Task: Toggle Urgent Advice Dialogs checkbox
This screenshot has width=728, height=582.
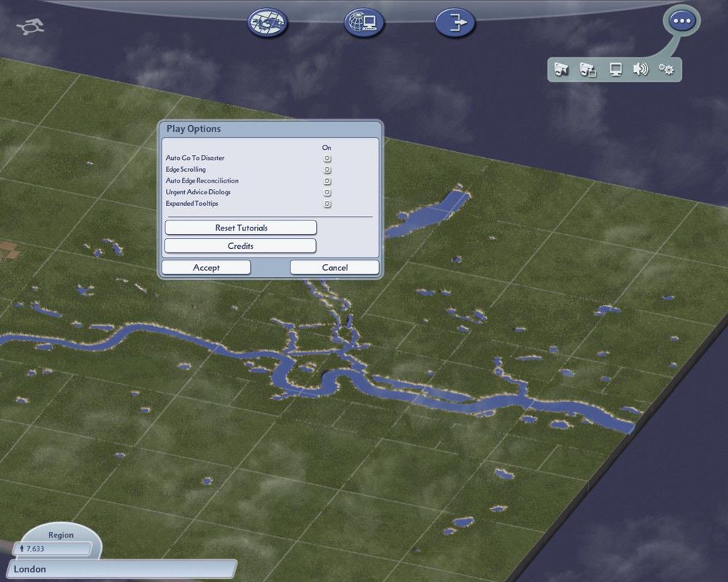Action: [x=328, y=192]
